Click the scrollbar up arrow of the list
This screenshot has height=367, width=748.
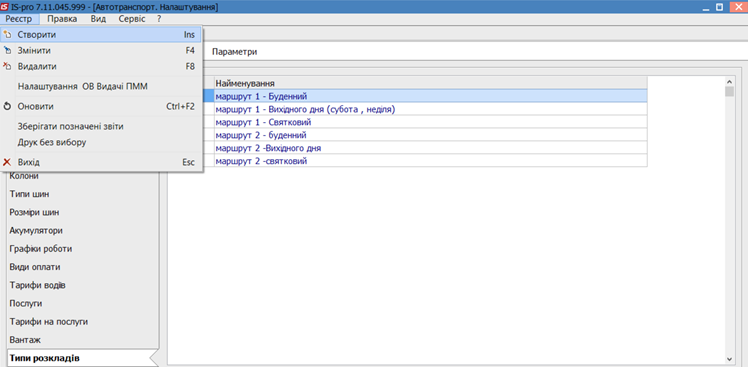(729, 81)
